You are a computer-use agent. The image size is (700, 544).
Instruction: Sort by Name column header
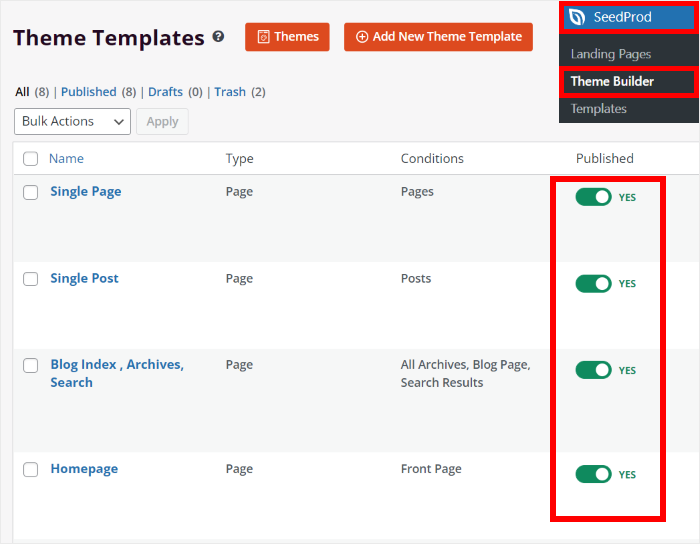(x=66, y=158)
